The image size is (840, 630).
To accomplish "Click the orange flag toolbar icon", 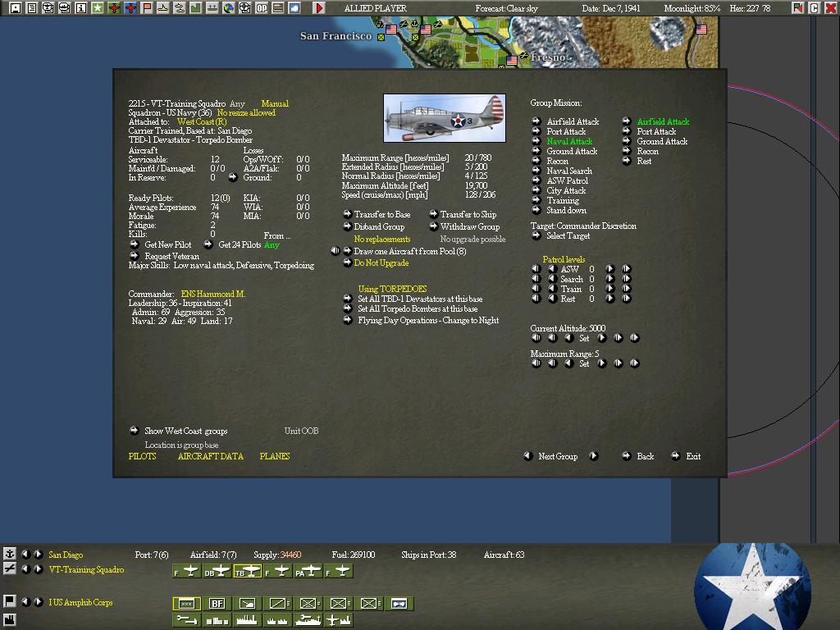I will pyautogui.click(x=146, y=8).
